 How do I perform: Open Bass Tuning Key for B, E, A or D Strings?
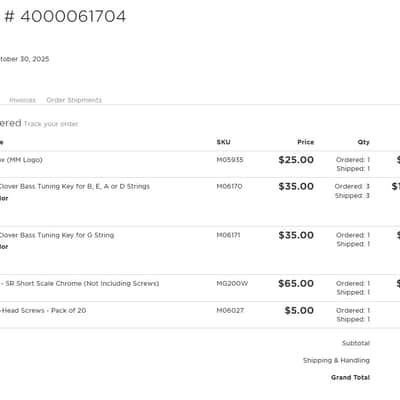[74, 186]
